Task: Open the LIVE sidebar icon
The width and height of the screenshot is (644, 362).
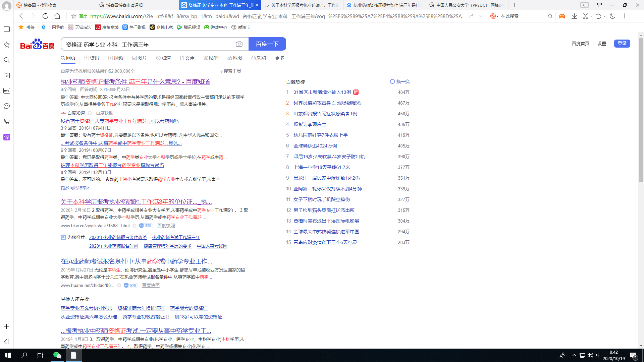Action: click(7, 91)
